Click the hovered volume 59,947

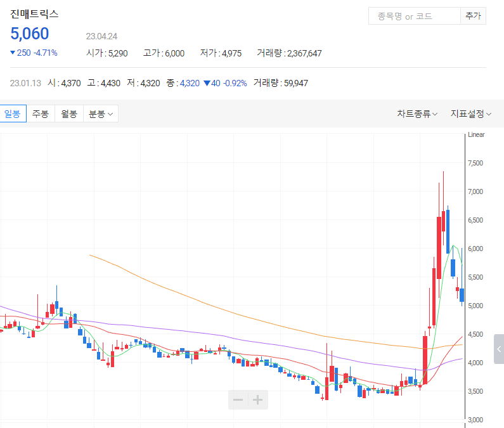pos(281,83)
